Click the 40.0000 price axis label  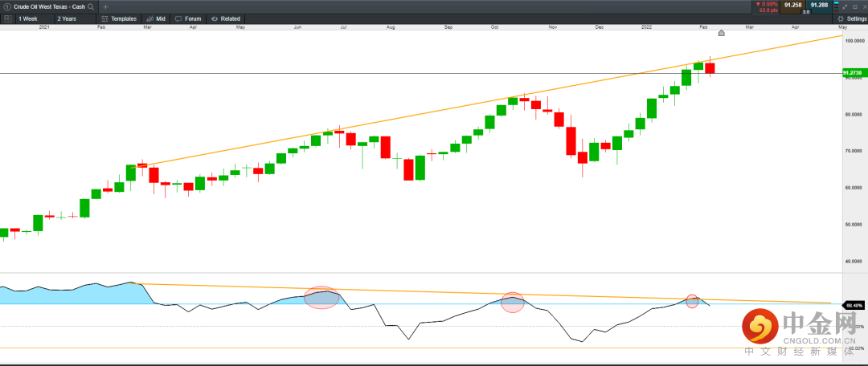click(855, 261)
